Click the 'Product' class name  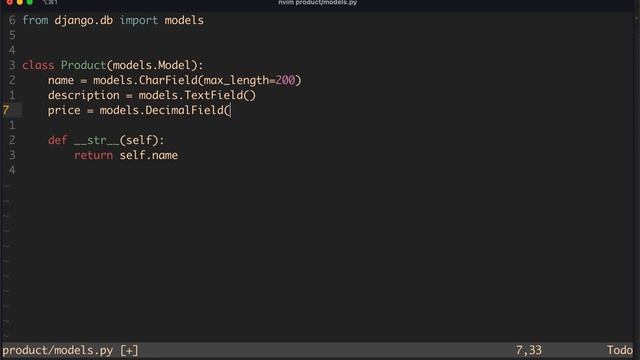click(x=84, y=65)
